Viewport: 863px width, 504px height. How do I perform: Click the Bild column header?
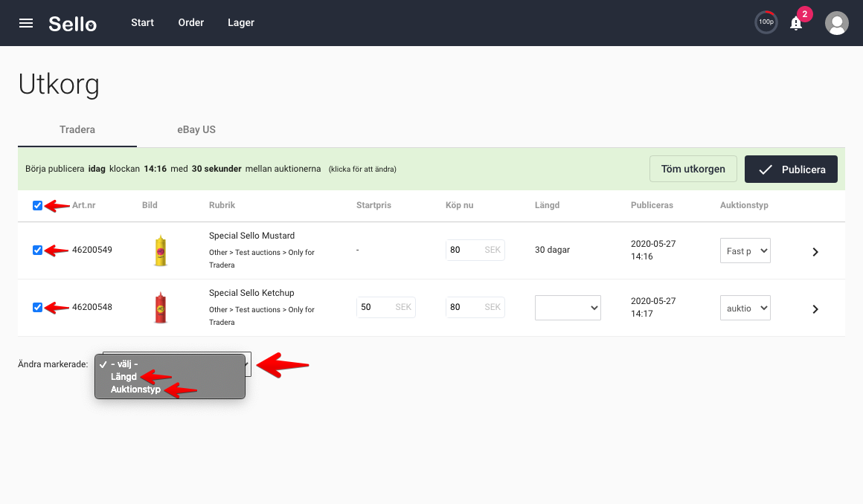pos(150,205)
